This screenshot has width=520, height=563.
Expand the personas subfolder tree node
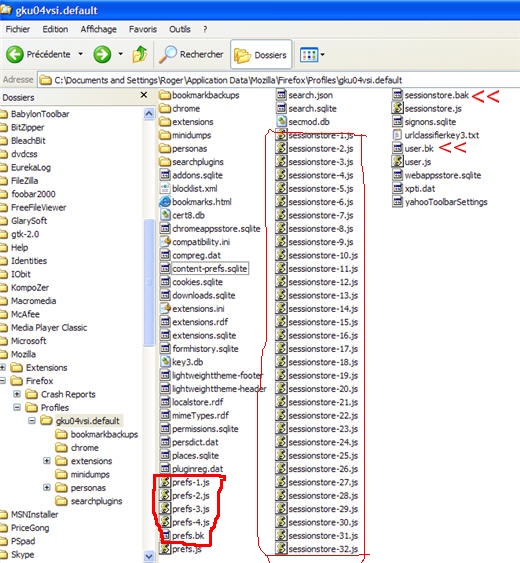pyautogui.click(x=47, y=488)
